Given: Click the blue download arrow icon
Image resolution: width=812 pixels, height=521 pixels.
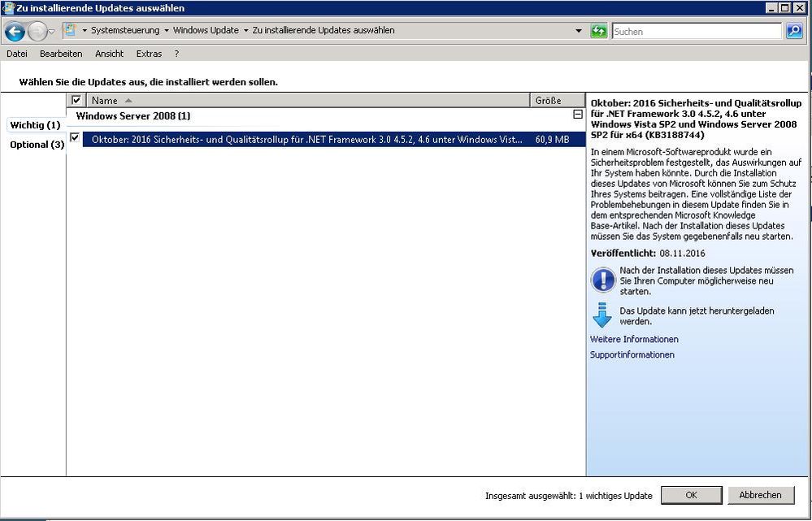Looking at the screenshot, I should tap(601, 315).
